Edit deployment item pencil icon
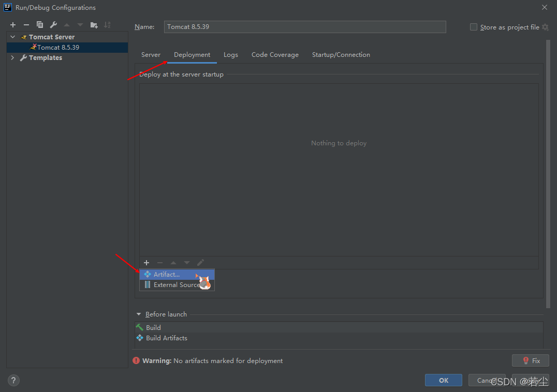This screenshot has width=557, height=392. pos(200,263)
